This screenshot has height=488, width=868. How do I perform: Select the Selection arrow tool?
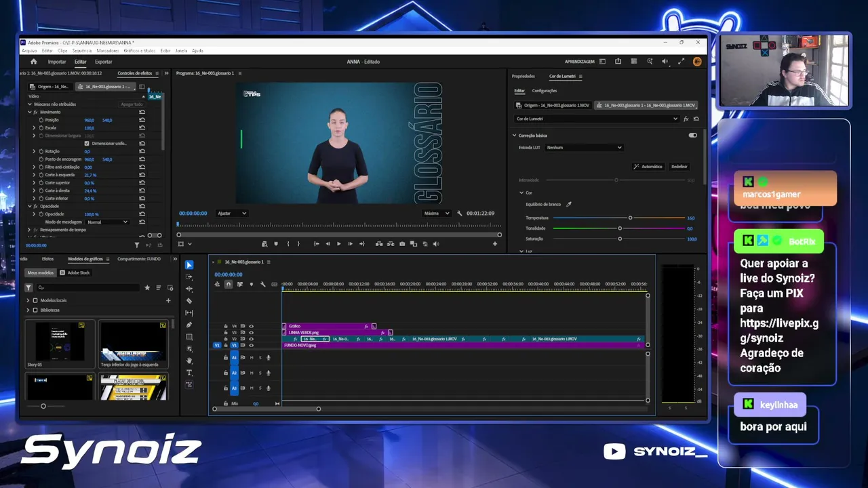[x=189, y=265]
